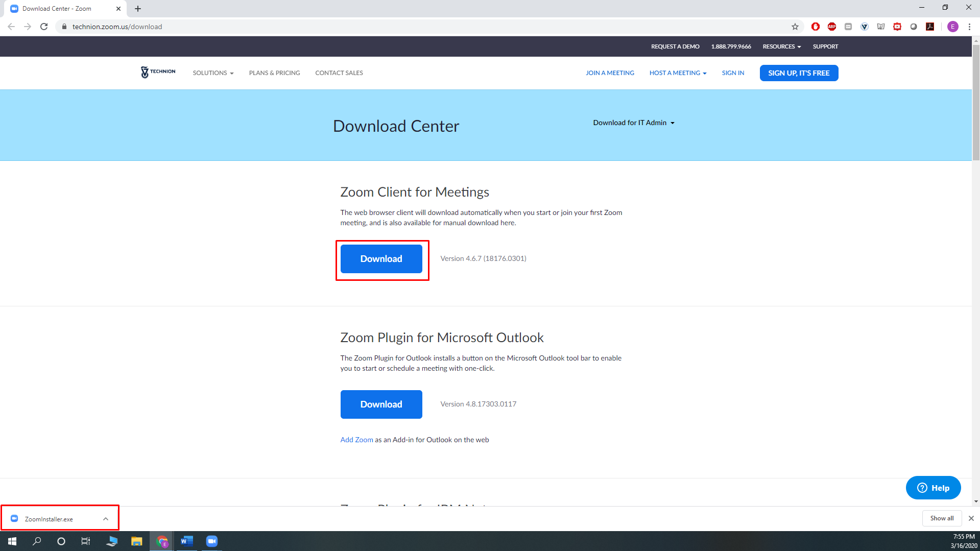Open the ZoomInstaller.exe downloaded file

point(49,519)
